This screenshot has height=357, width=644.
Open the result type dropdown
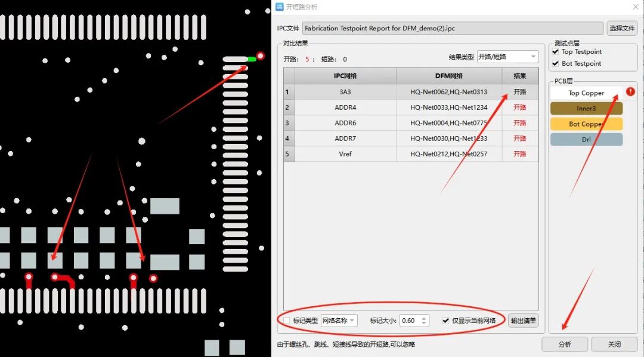click(x=507, y=57)
